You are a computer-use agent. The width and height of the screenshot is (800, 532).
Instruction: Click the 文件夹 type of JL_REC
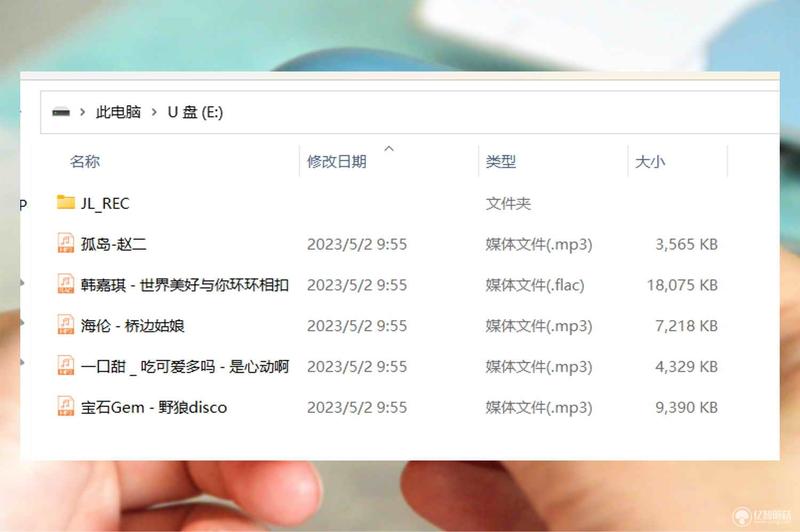pos(508,204)
